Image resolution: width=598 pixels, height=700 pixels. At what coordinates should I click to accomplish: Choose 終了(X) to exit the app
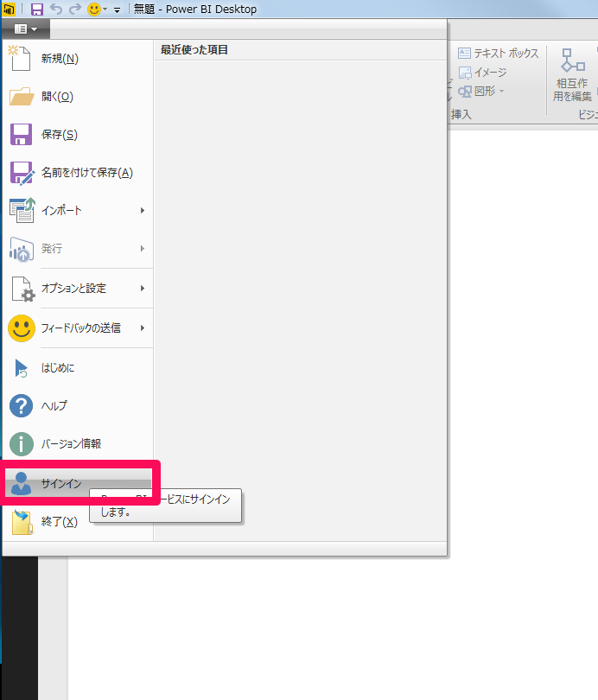[x=78, y=521]
